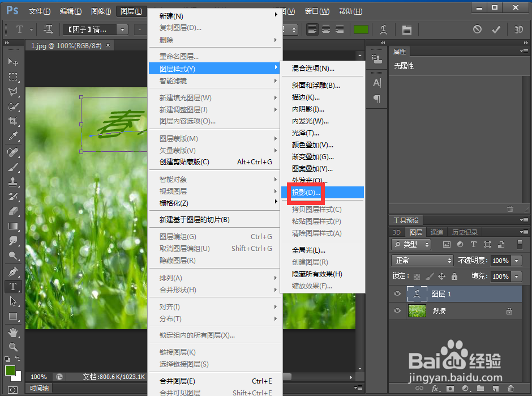This screenshot has height=396, width=532.
Task: Click the create warped text icon
Action: click(x=383, y=29)
